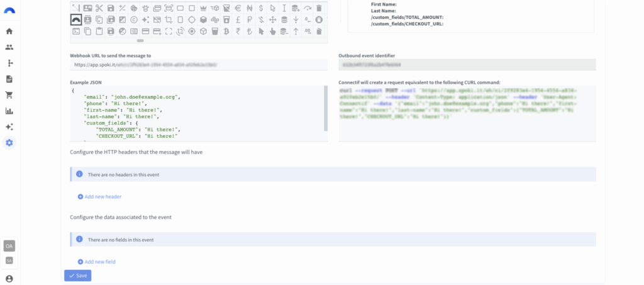Click the Webhook URL input field
The height and width of the screenshot is (285, 644).
198,64
